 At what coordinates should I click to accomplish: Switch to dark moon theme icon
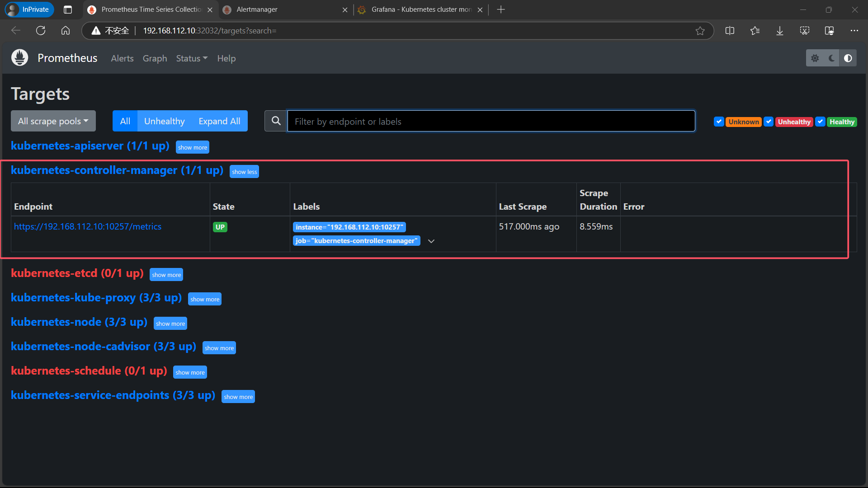(x=831, y=58)
